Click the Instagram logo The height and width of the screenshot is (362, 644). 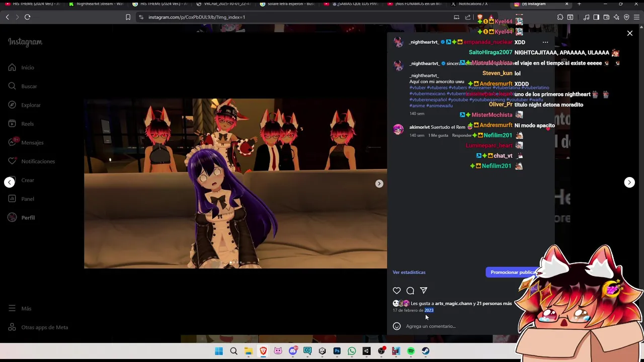[x=25, y=42]
